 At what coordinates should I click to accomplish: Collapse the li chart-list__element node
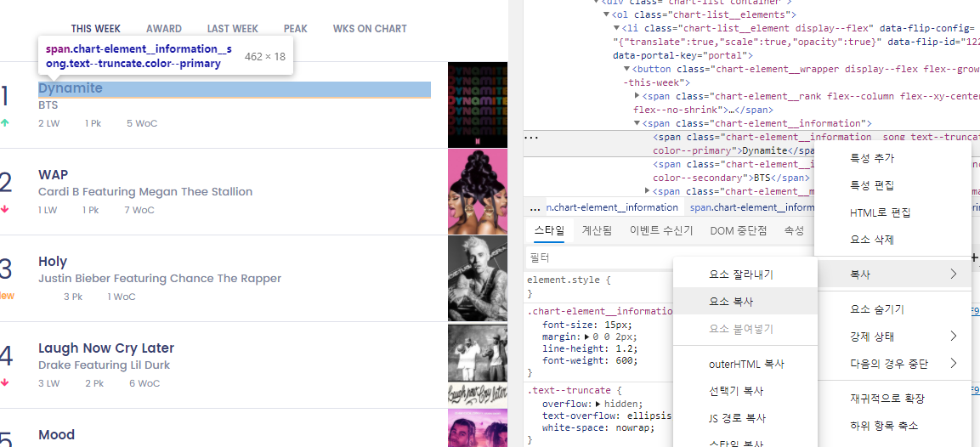point(616,28)
